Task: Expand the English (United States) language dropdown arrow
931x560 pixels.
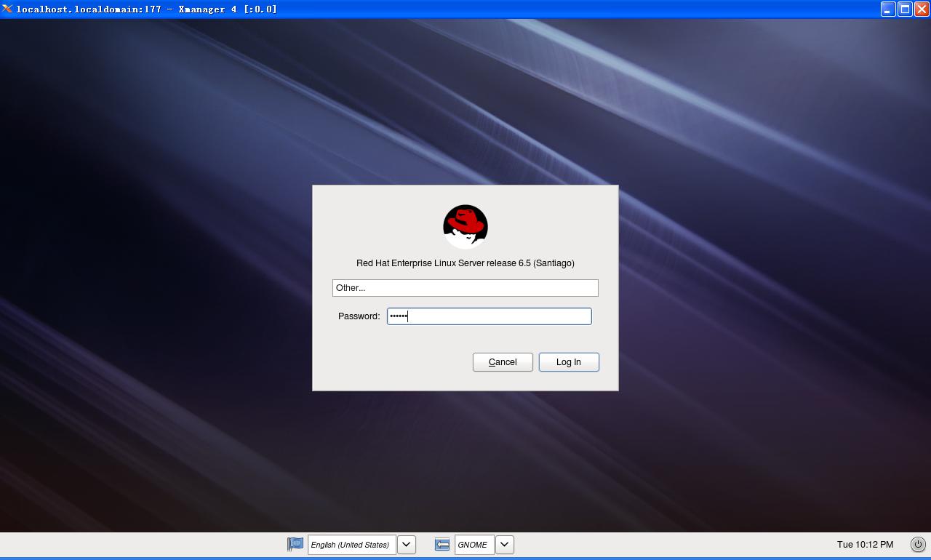Action: tap(407, 544)
